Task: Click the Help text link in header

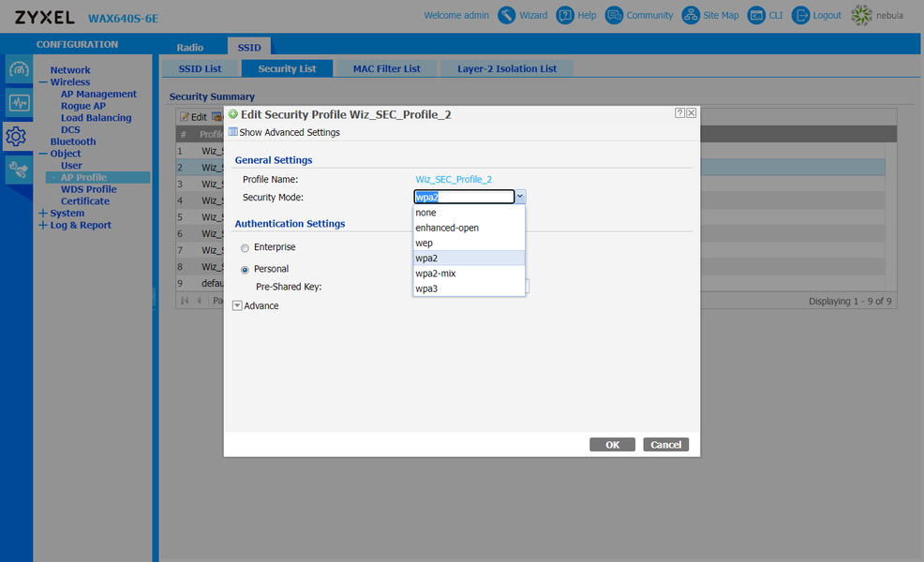Action: tap(587, 15)
